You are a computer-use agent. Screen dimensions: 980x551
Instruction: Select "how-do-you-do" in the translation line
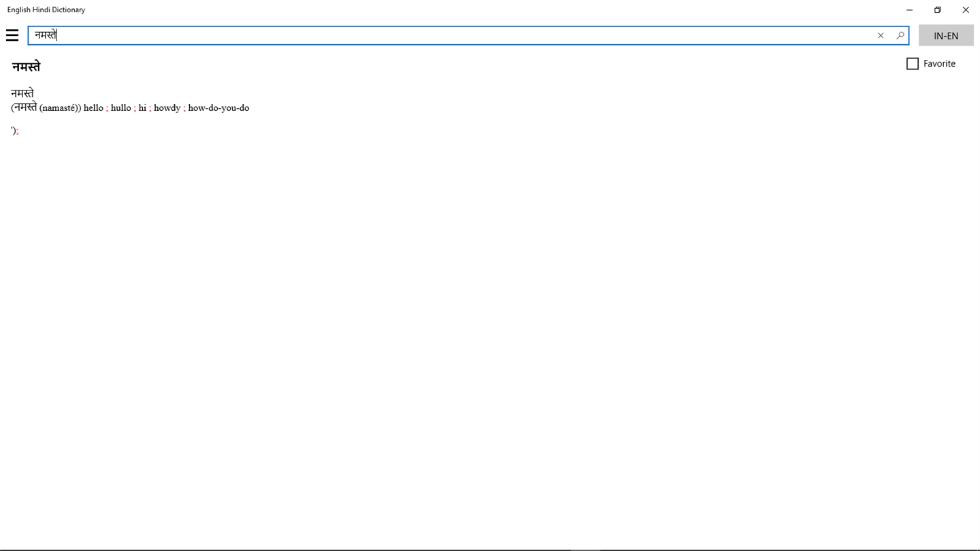click(x=218, y=107)
